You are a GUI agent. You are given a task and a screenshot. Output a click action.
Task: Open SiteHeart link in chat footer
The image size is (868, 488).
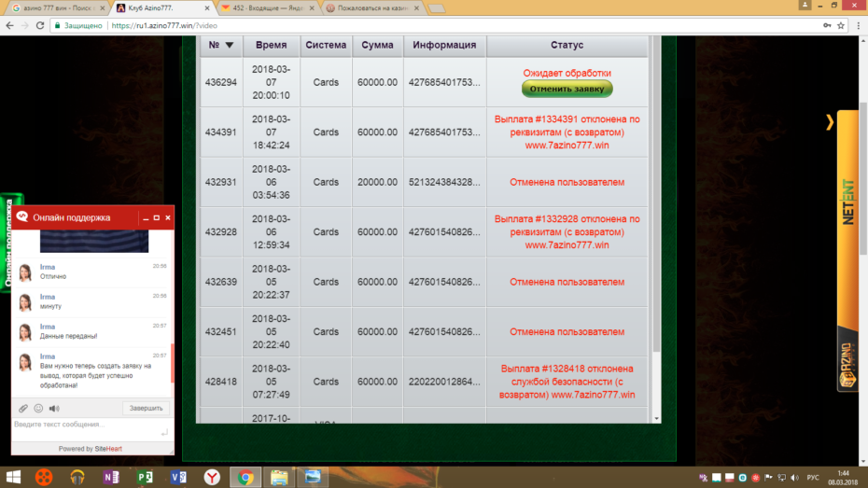(108, 449)
